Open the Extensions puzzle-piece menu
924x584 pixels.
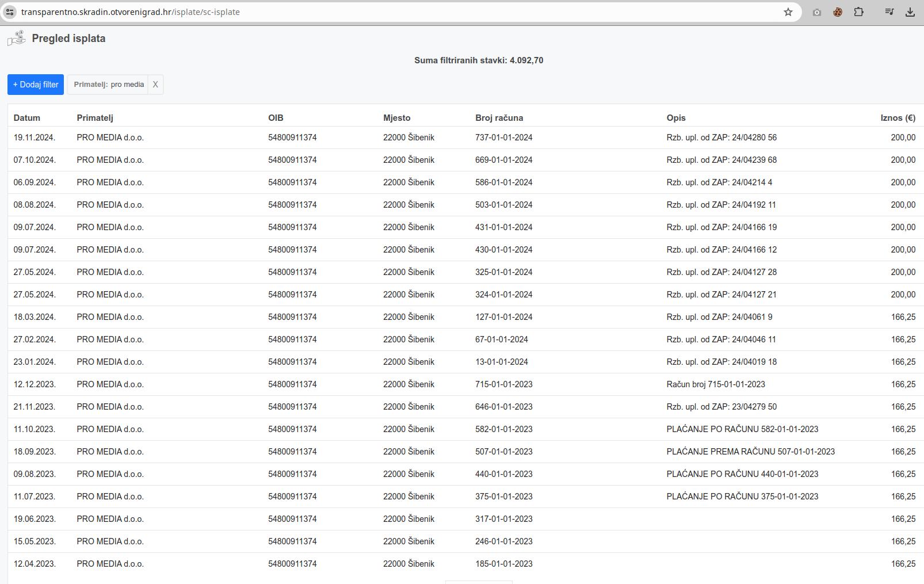tap(858, 12)
